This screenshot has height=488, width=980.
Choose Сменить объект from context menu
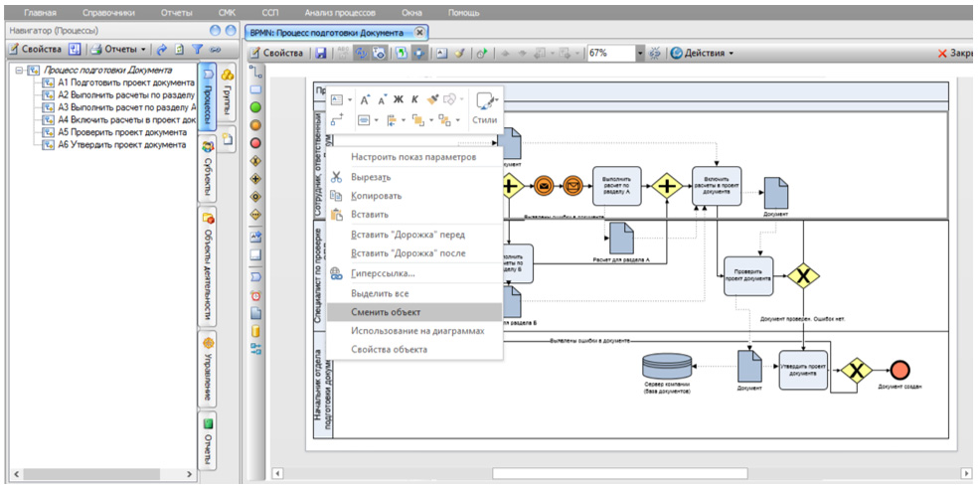pos(386,312)
